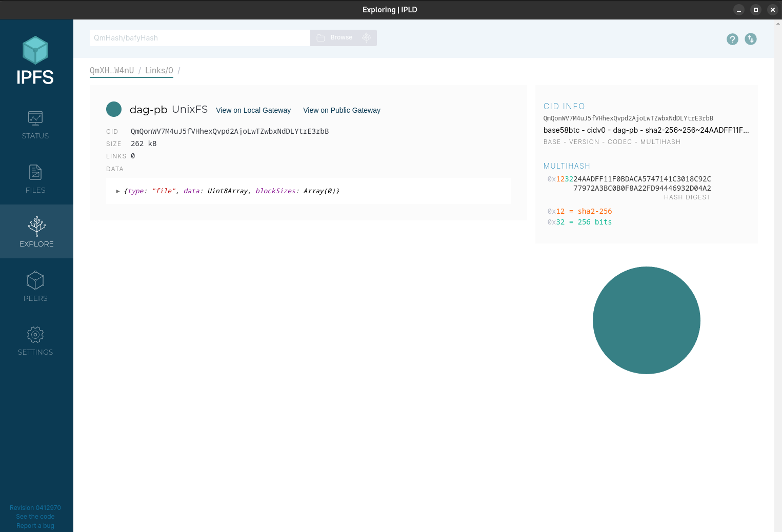Screen dimensions: 782x532
Task: Click the large teal graph node circle
Action: [647, 320]
